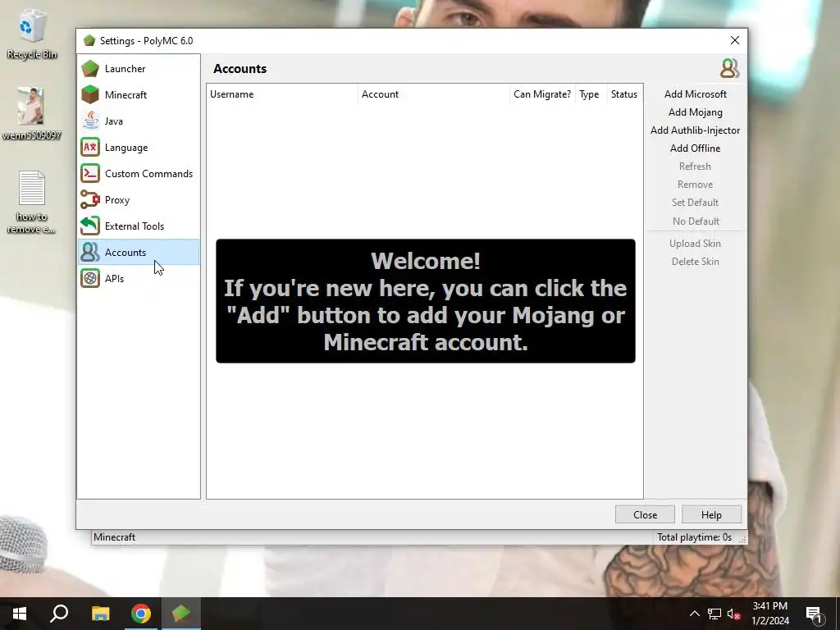Click the External Tools arrow icon
This screenshot has height=630, width=840.
tap(90, 226)
